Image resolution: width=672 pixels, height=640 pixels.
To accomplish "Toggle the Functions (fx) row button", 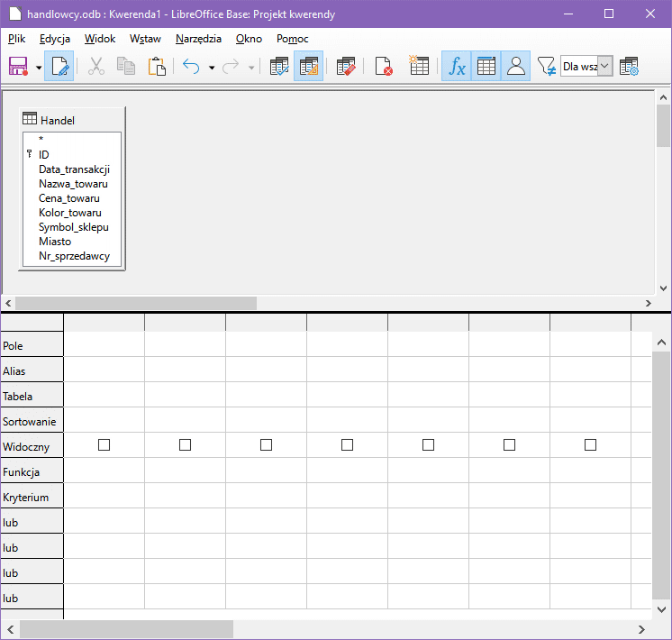I will [458, 67].
